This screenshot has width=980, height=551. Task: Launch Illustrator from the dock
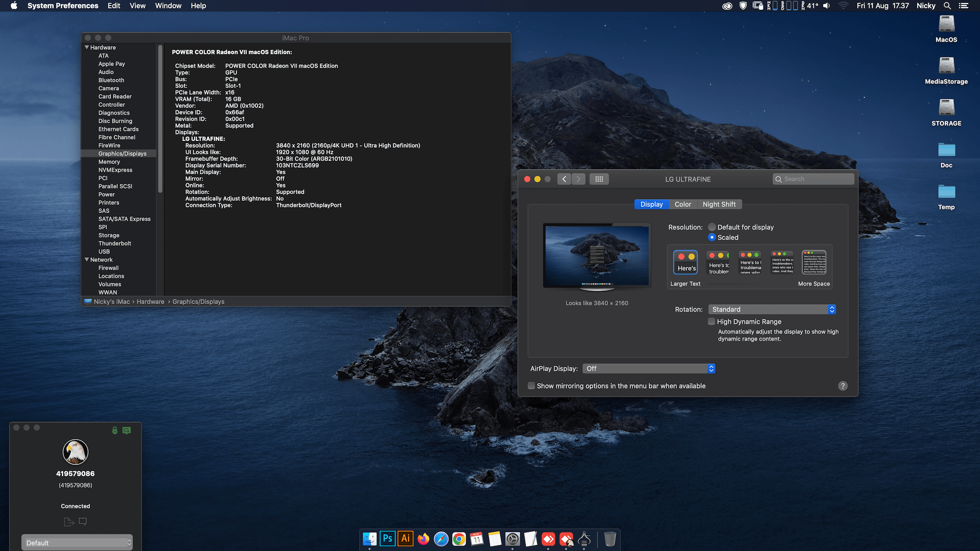coord(405,539)
